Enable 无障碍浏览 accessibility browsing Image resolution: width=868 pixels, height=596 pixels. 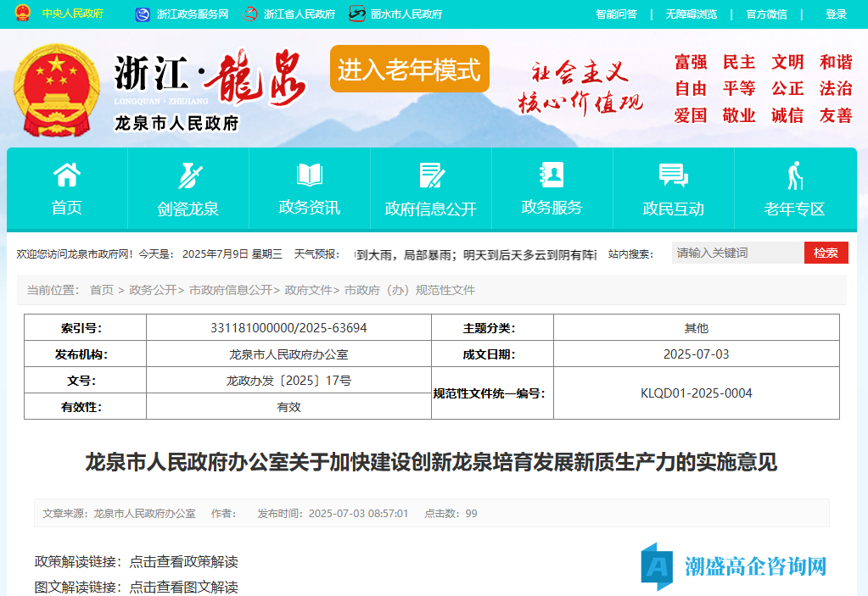tap(691, 14)
